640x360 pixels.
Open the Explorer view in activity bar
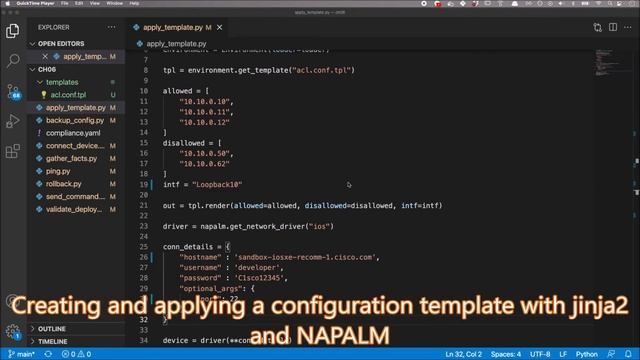pyautogui.click(x=13, y=31)
